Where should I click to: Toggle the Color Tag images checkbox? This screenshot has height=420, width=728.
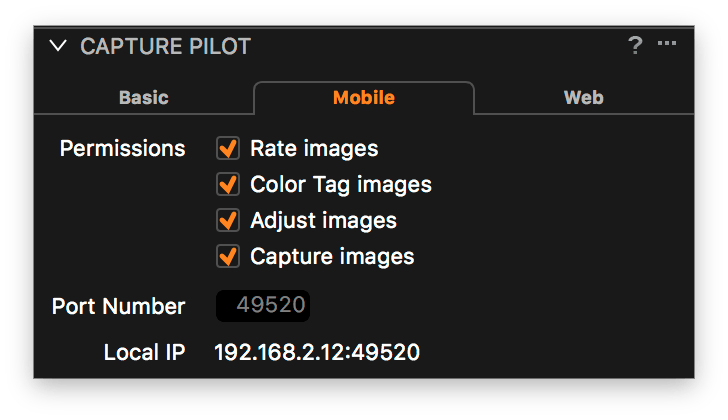pos(228,184)
